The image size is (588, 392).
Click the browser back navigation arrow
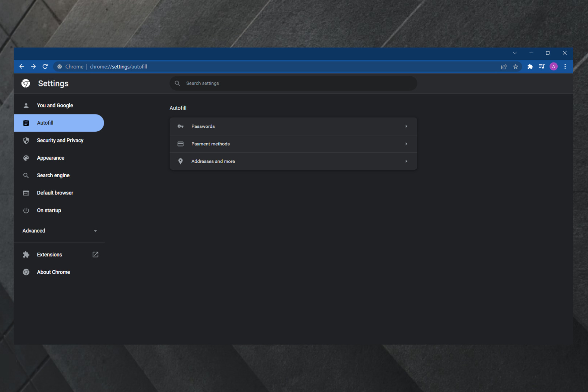click(22, 66)
